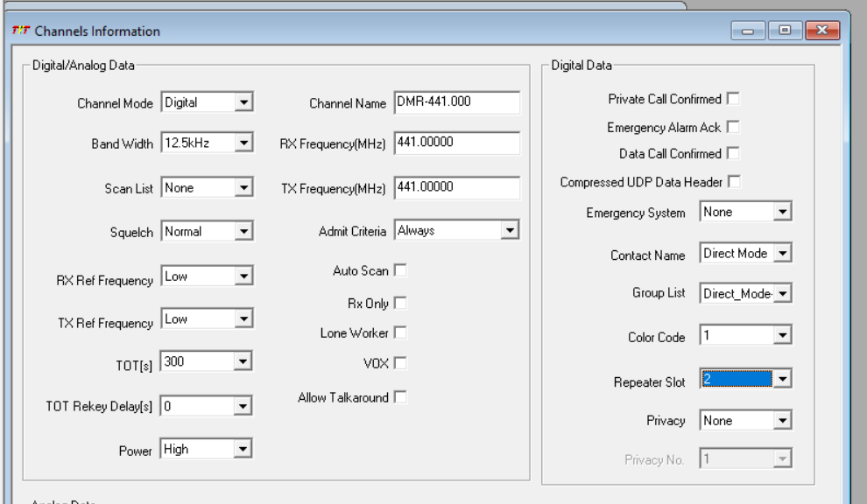Enable the Rx Only checkbox
The image size is (867, 504).
400,303
